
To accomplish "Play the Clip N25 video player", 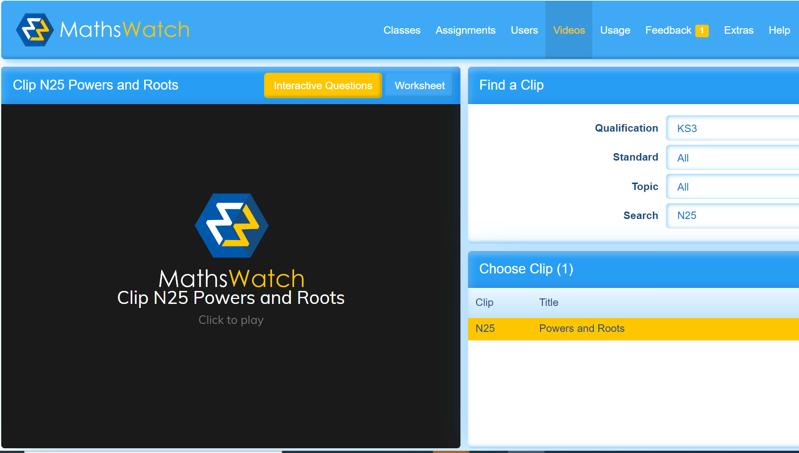I will 230,276.
